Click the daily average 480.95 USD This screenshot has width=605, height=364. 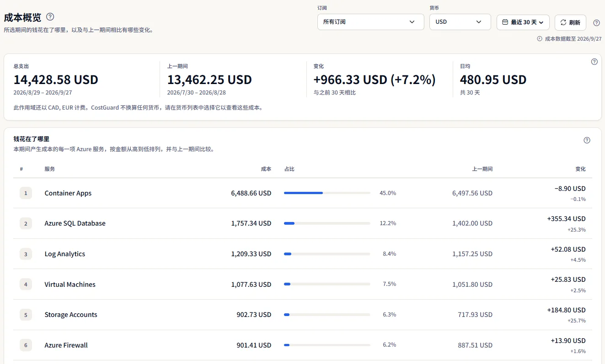493,80
